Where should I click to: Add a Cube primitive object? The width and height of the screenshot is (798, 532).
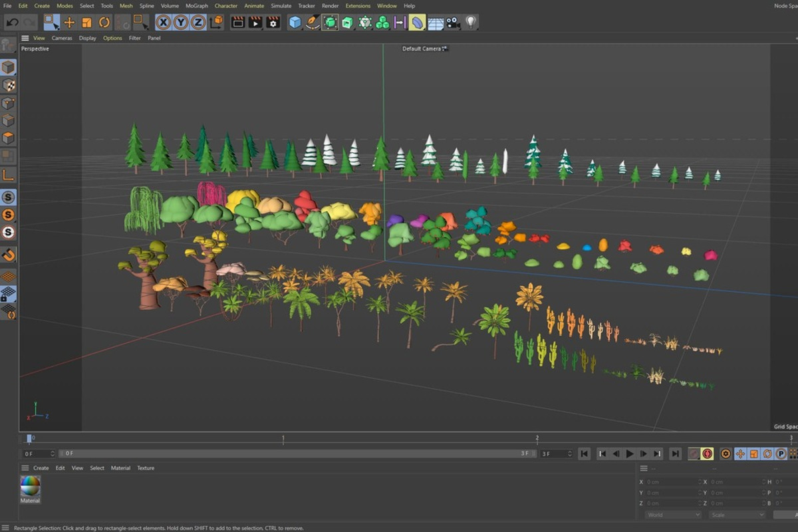[295, 23]
